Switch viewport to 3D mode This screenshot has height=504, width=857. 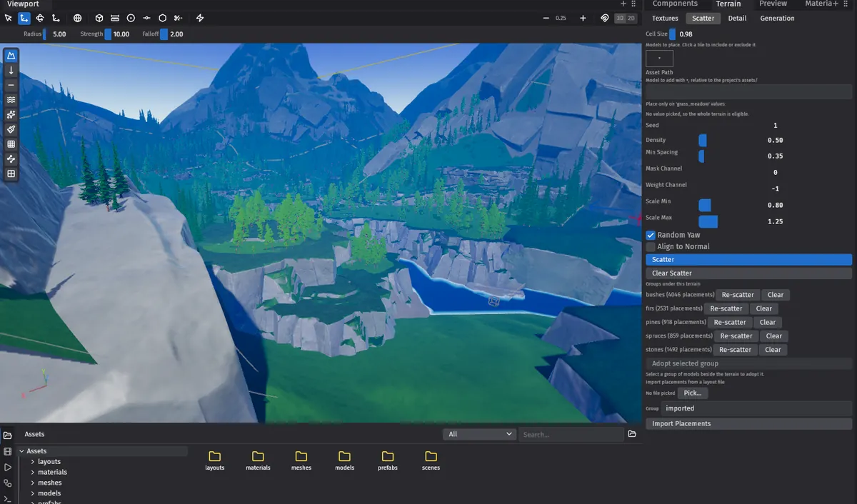click(x=620, y=18)
